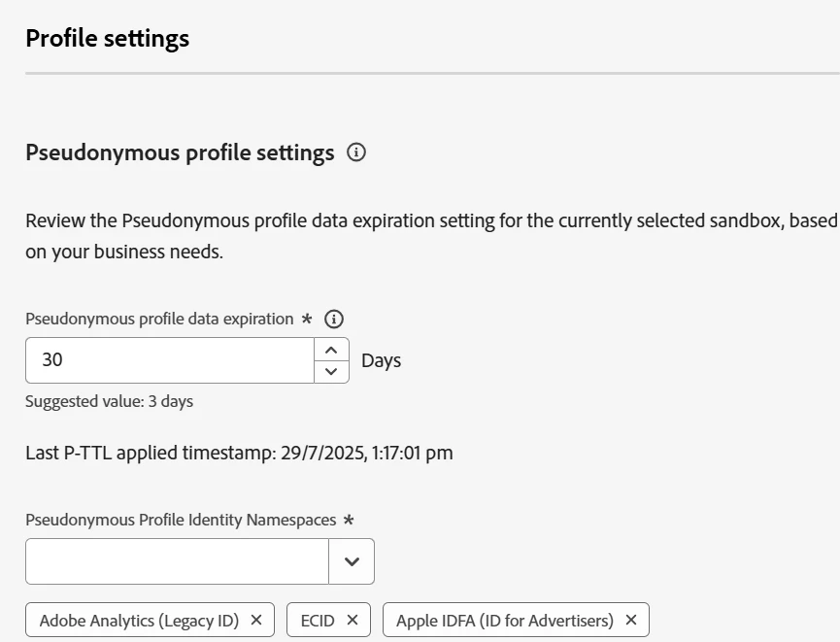Image resolution: width=840 pixels, height=642 pixels.
Task: Click the Pseudonymous profile data expiration label
Action: 159,319
